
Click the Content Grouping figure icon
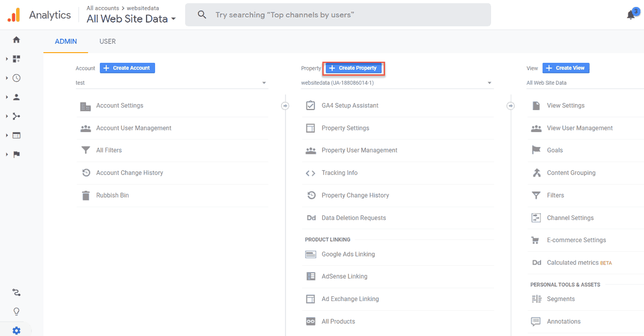[536, 173]
